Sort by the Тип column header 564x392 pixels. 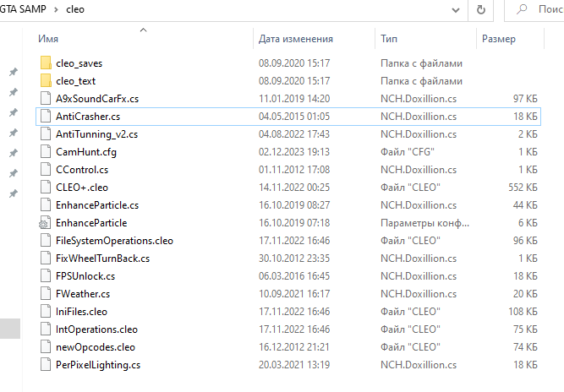click(390, 39)
